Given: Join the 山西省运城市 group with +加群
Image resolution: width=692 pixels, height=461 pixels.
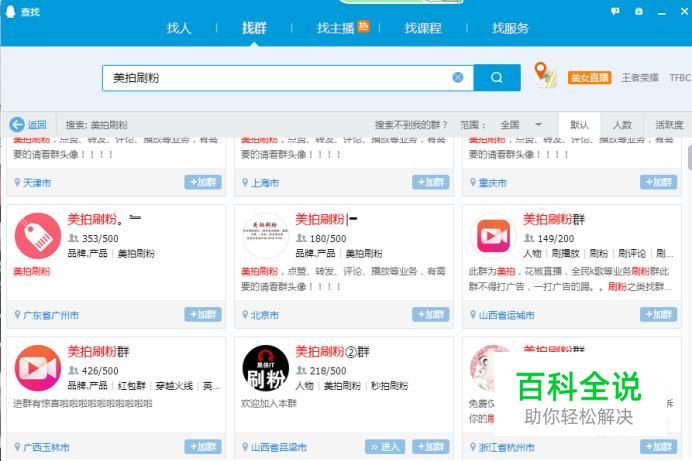Looking at the screenshot, I should (658, 315).
